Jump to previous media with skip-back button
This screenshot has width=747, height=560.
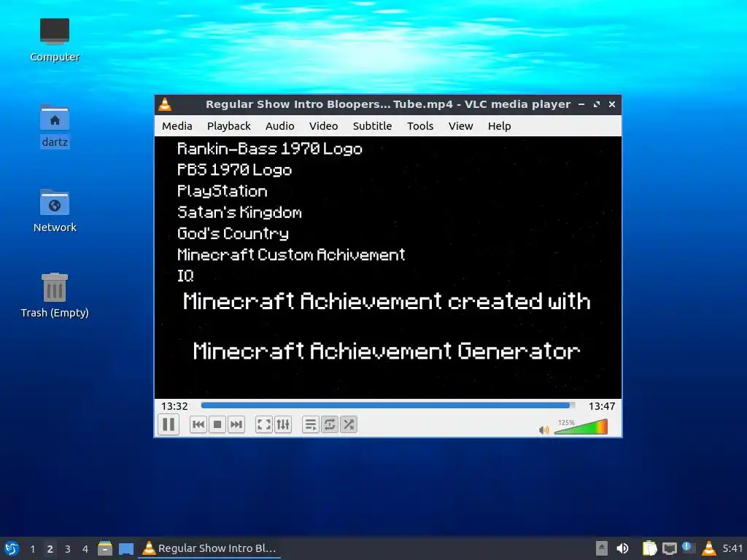pyautogui.click(x=198, y=424)
